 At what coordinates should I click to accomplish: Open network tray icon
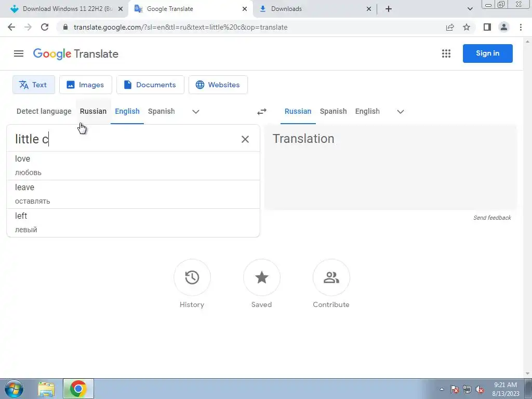tap(467, 390)
